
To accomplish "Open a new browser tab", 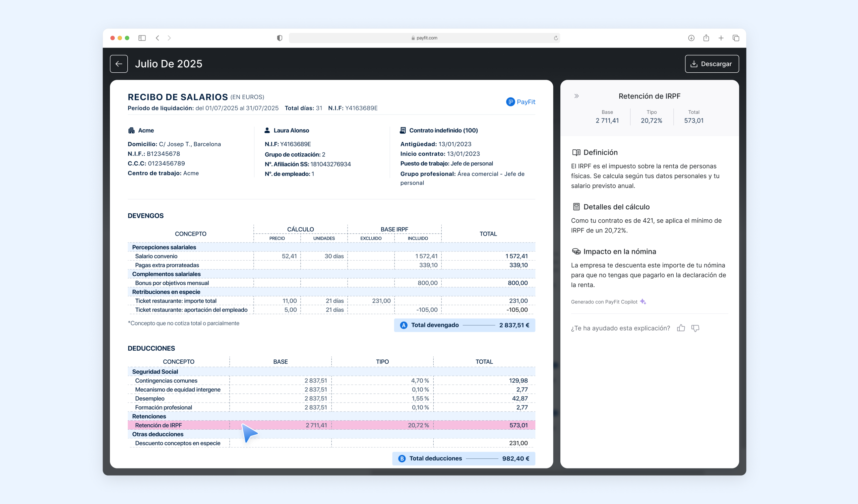I will (721, 38).
